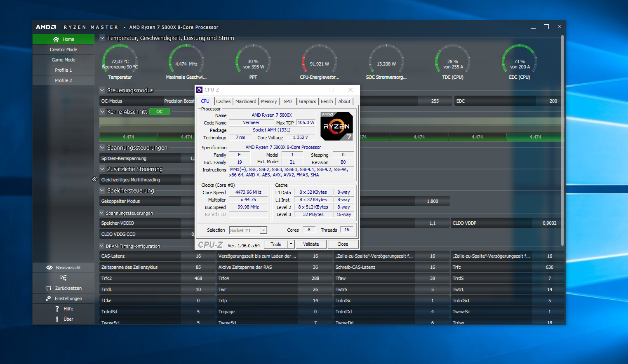Screen dimensions: 628x364
Task: Open the Socket #1 selection dropdown in CPU-Z
Action: tap(263, 230)
